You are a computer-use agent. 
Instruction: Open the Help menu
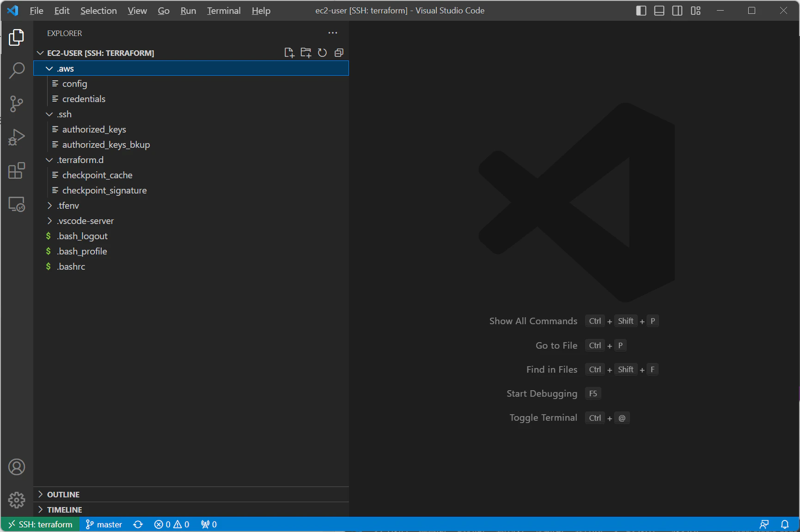[x=261, y=11]
